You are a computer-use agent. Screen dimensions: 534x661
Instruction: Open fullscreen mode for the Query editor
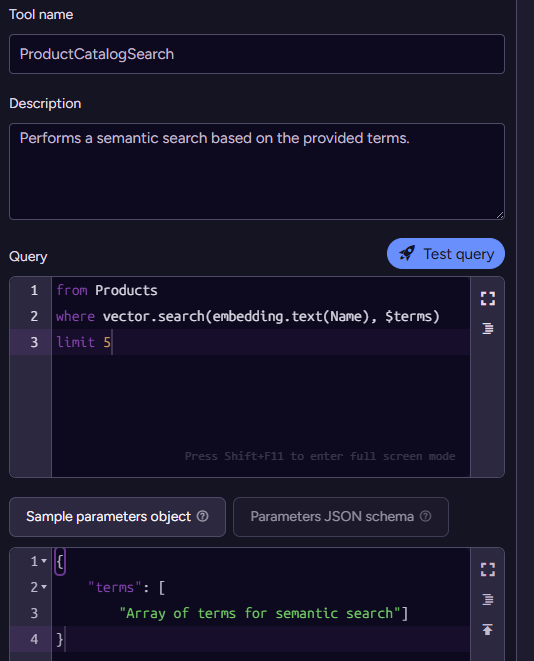488,298
